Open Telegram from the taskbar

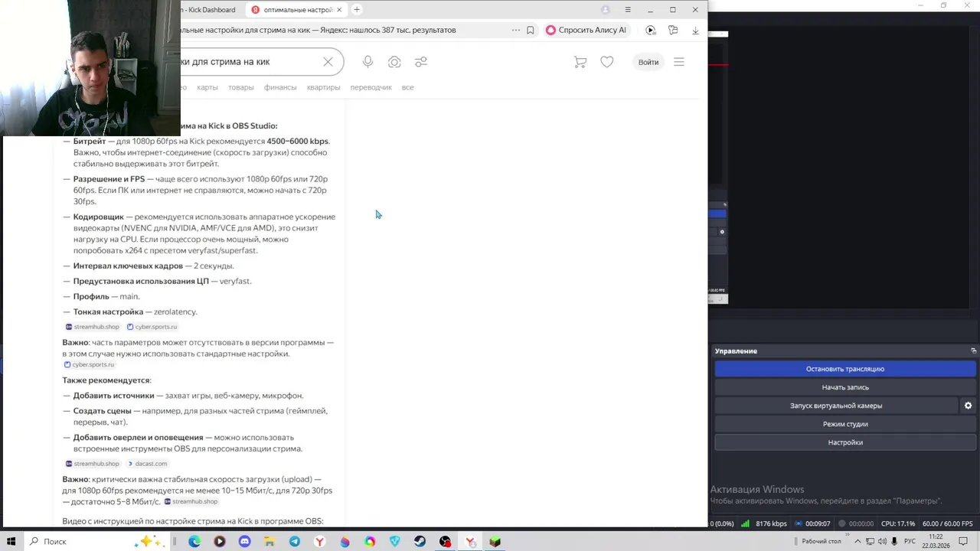point(294,542)
